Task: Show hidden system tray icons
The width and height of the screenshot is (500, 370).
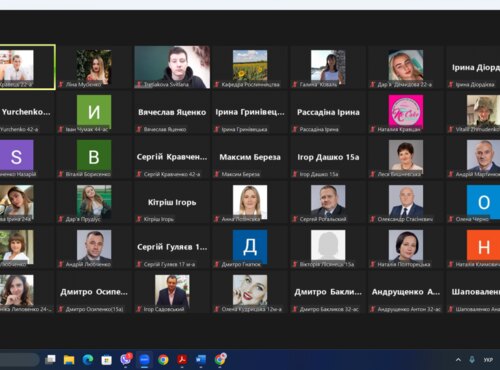Action: (458, 360)
